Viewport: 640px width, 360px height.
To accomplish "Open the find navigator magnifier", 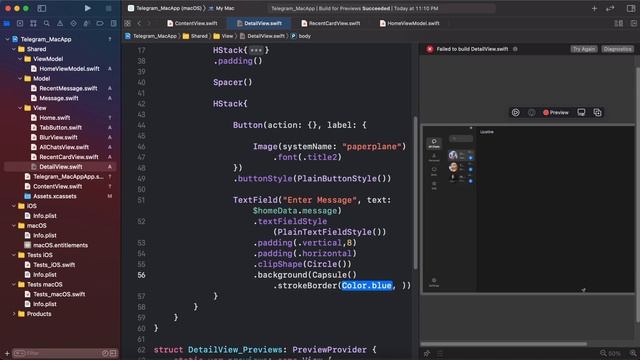I will [x=47, y=24].
